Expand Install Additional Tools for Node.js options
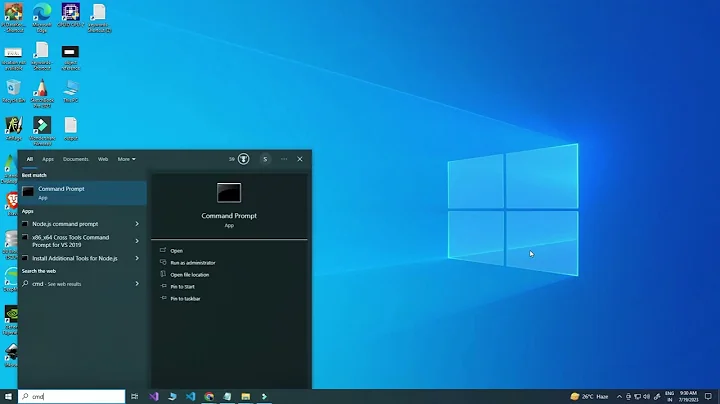This screenshot has height=404, width=720. click(137, 258)
